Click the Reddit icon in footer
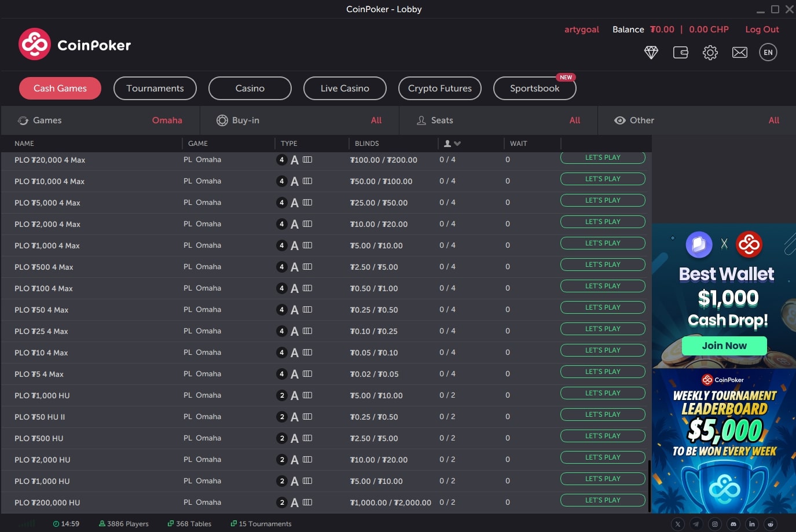 (x=771, y=524)
